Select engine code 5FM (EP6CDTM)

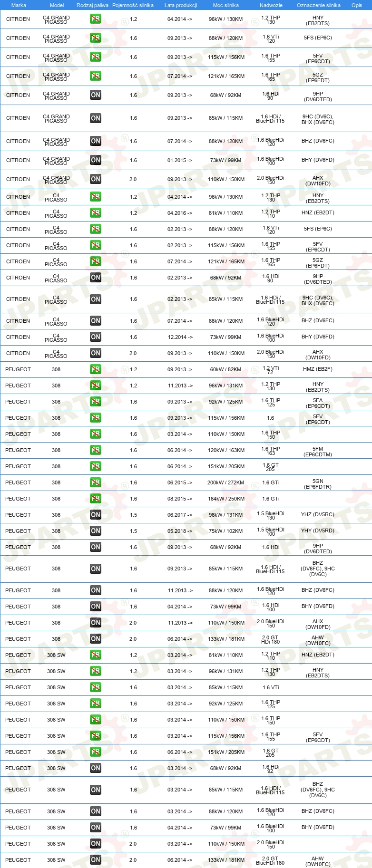(318, 452)
